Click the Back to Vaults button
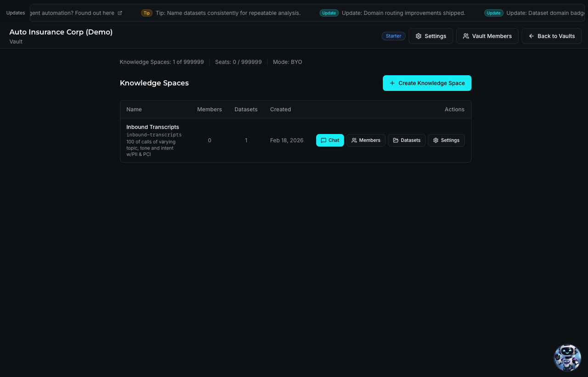This screenshot has height=377, width=588. [x=551, y=36]
